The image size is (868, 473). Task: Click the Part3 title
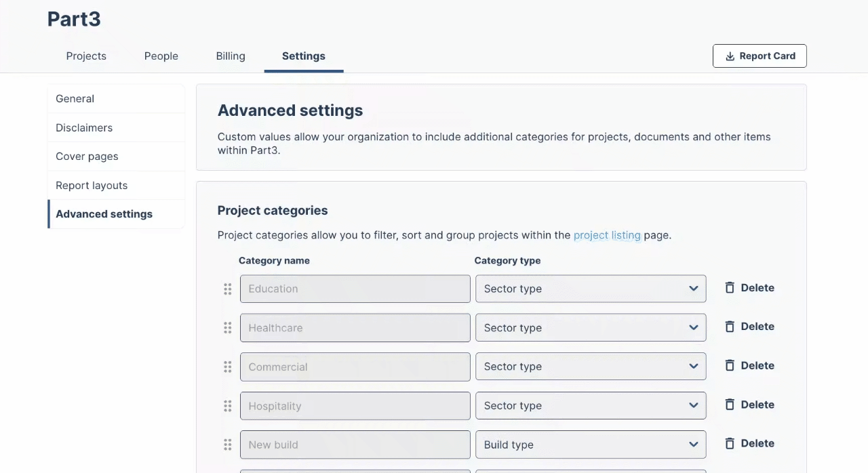tap(74, 19)
